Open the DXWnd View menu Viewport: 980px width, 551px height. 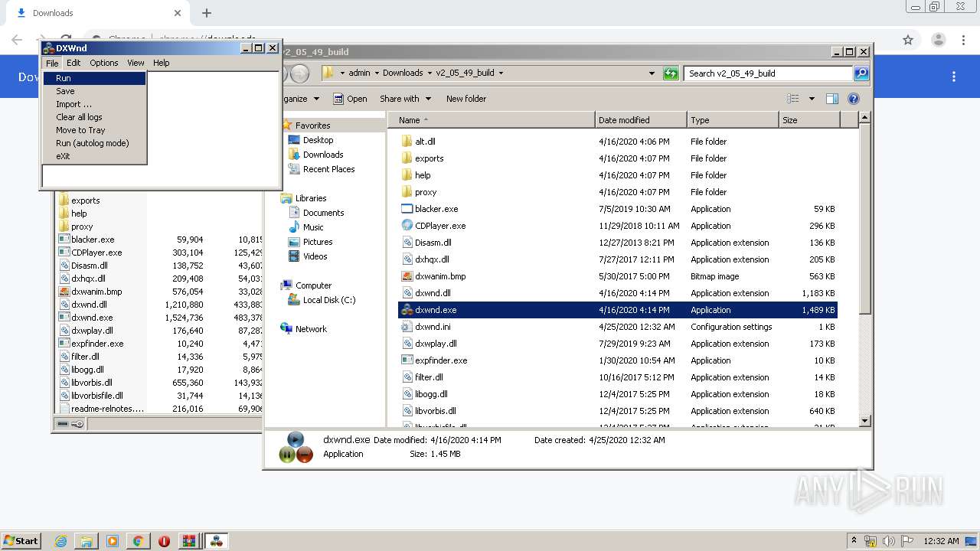pyautogui.click(x=136, y=63)
